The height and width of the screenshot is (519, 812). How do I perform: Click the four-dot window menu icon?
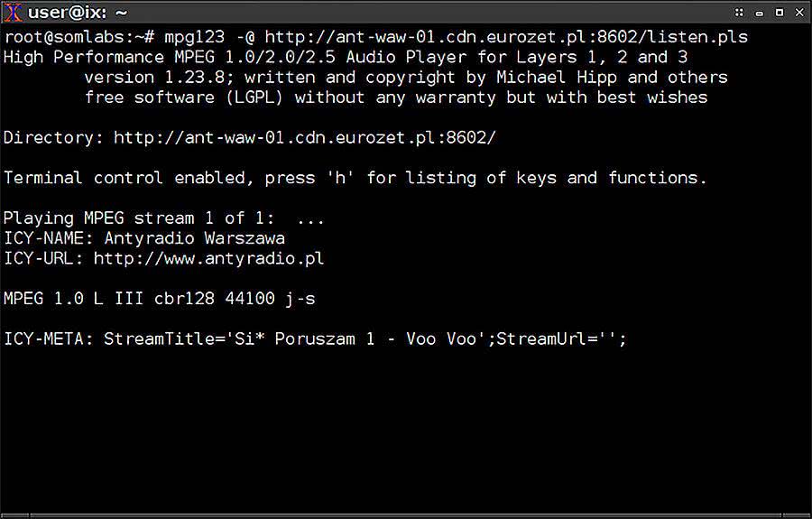739,12
